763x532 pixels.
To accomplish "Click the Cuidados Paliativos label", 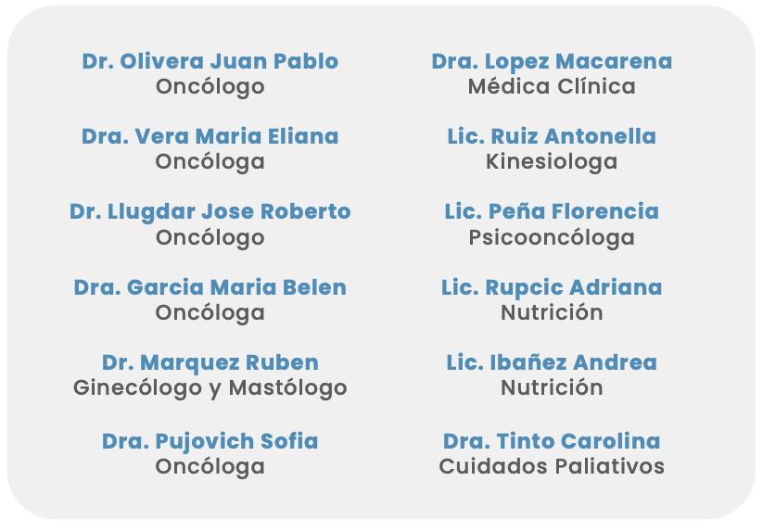I will pos(552,467).
